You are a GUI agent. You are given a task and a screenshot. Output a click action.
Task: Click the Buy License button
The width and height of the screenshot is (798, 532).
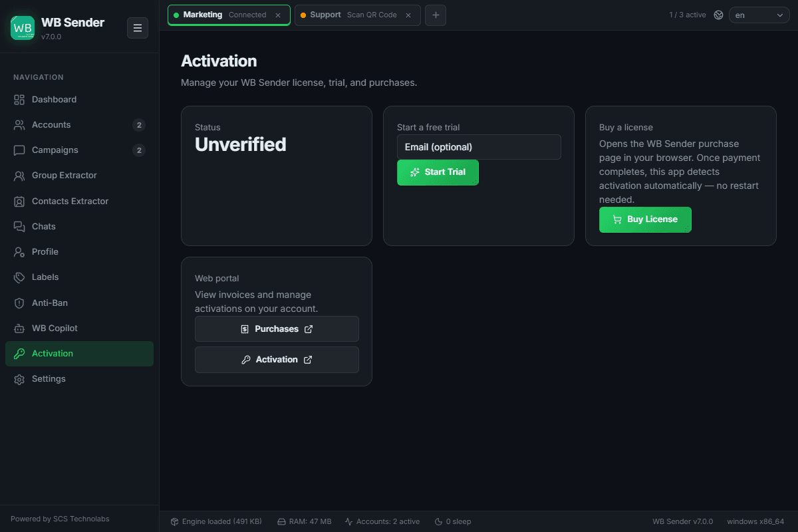click(645, 219)
